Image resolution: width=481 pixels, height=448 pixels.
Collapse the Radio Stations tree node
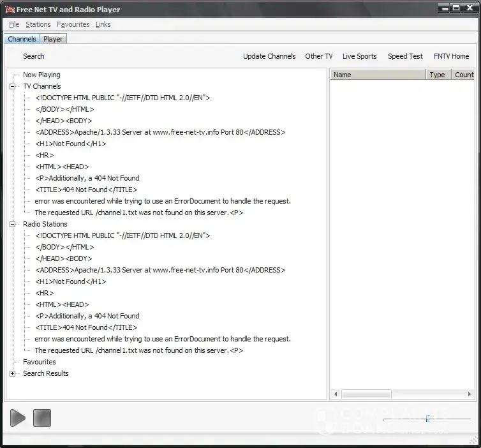coord(13,224)
